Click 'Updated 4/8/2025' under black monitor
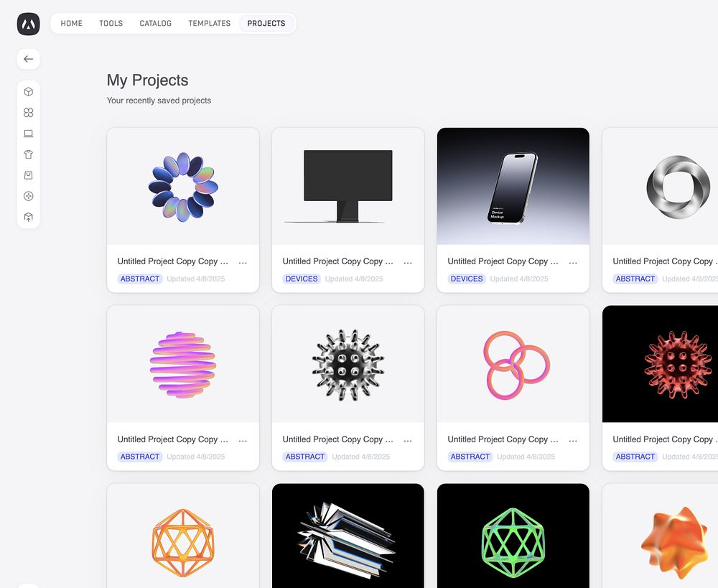The image size is (718, 588). point(354,279)
